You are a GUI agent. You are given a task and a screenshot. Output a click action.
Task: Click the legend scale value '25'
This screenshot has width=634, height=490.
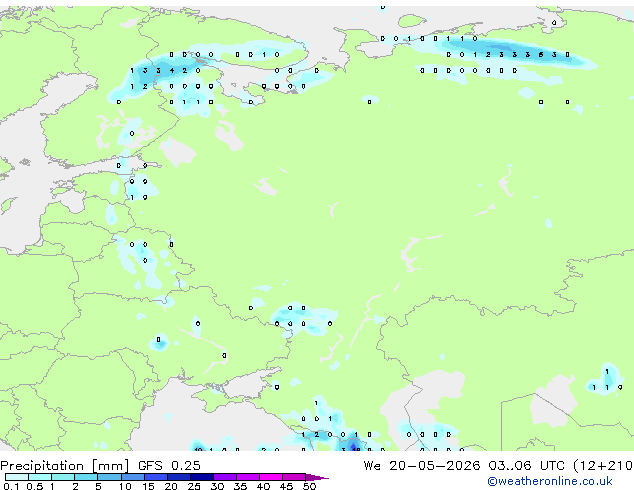point(194,486)
